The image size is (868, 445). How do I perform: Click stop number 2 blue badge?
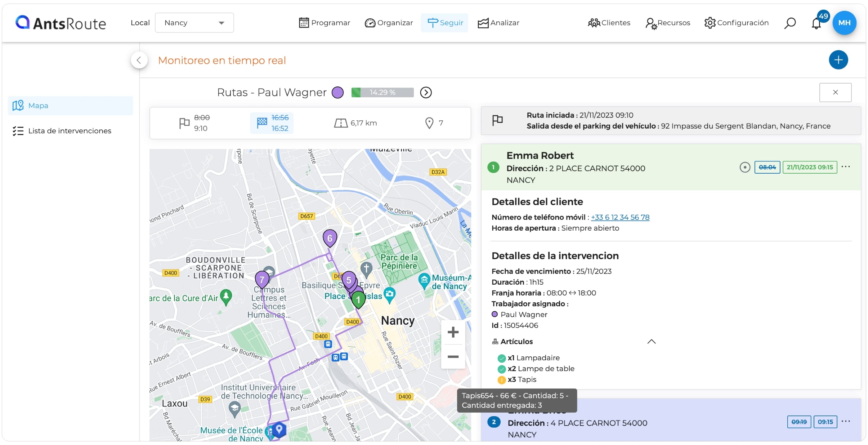coord(494,422)
